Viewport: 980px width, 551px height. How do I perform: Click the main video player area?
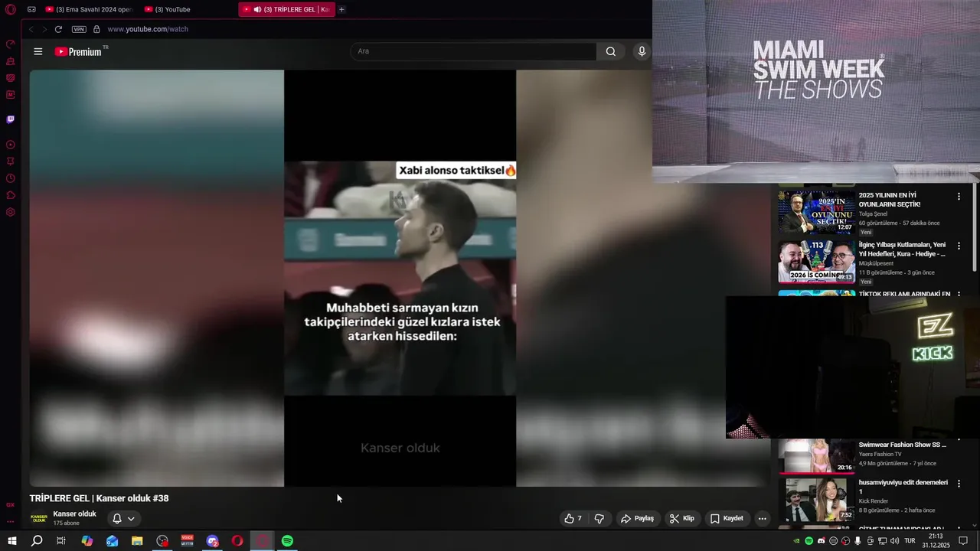399,278
